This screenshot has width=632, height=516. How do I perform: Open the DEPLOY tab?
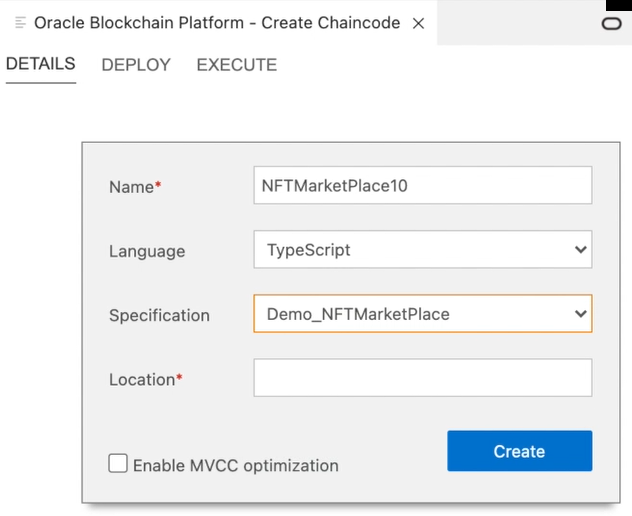(x=136, y=64)
